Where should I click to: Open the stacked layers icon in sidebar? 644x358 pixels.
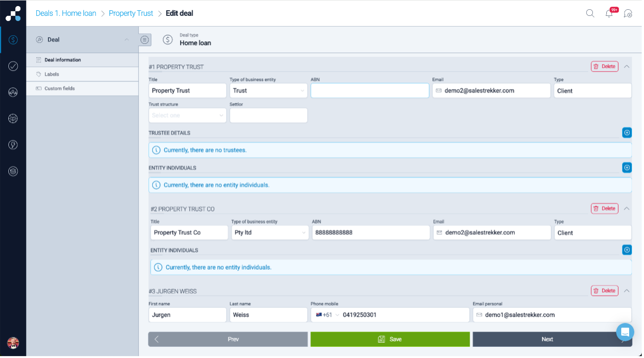click(13, 171)
